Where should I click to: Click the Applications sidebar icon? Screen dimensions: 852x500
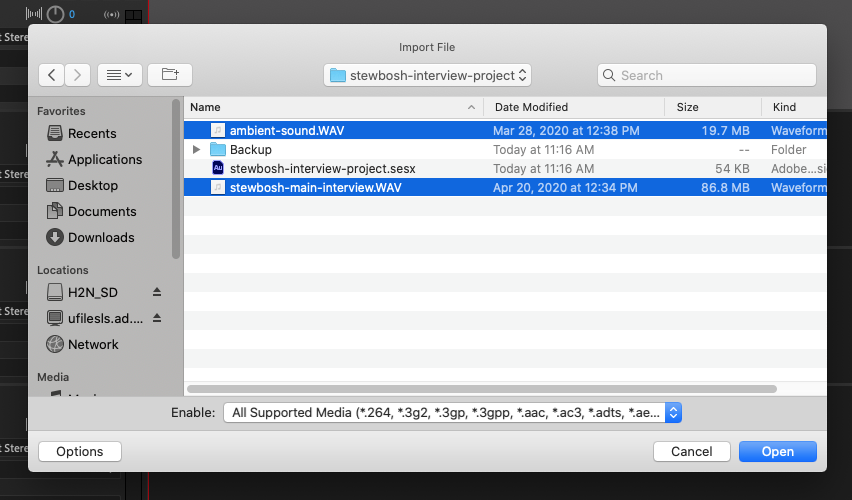(55, 159)
